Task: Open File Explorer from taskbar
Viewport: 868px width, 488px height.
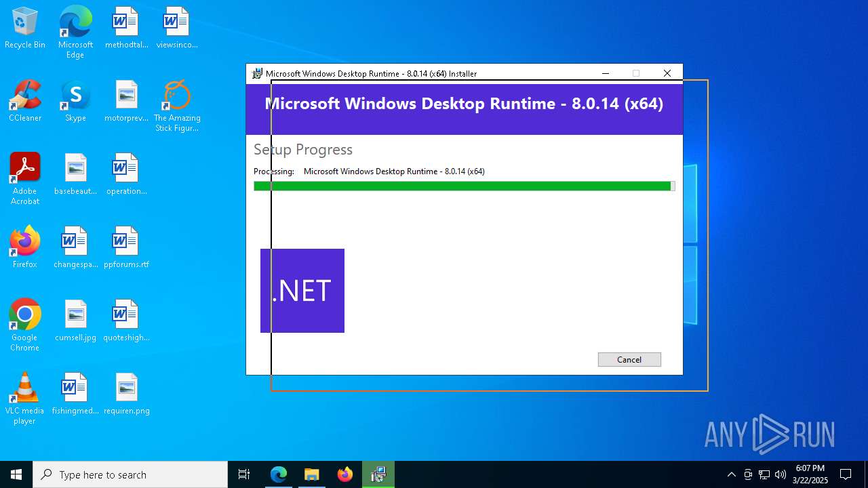Action: tap(311, 474)
